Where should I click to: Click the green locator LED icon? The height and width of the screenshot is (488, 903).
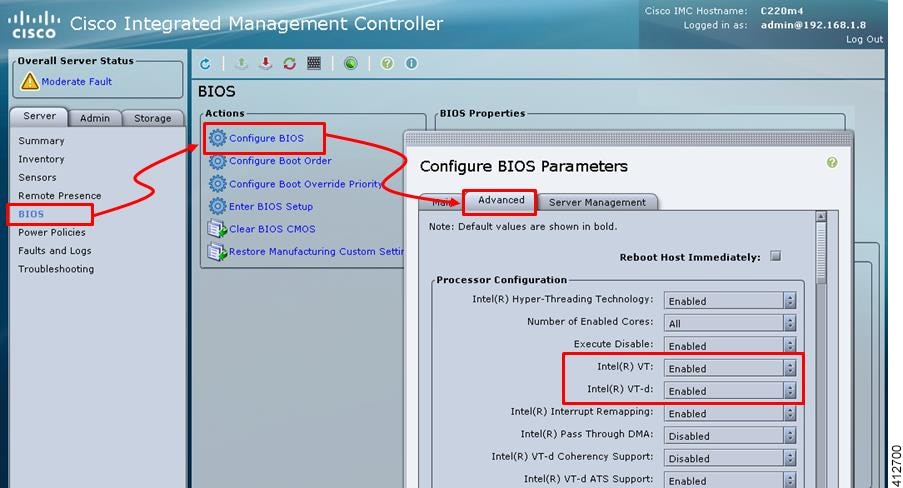351,63
